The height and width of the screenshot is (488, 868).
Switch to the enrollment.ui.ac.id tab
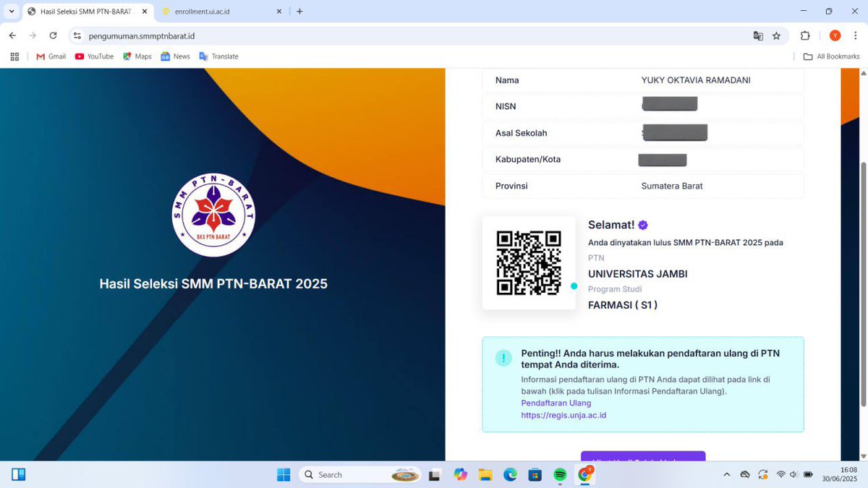click(218, 12)
